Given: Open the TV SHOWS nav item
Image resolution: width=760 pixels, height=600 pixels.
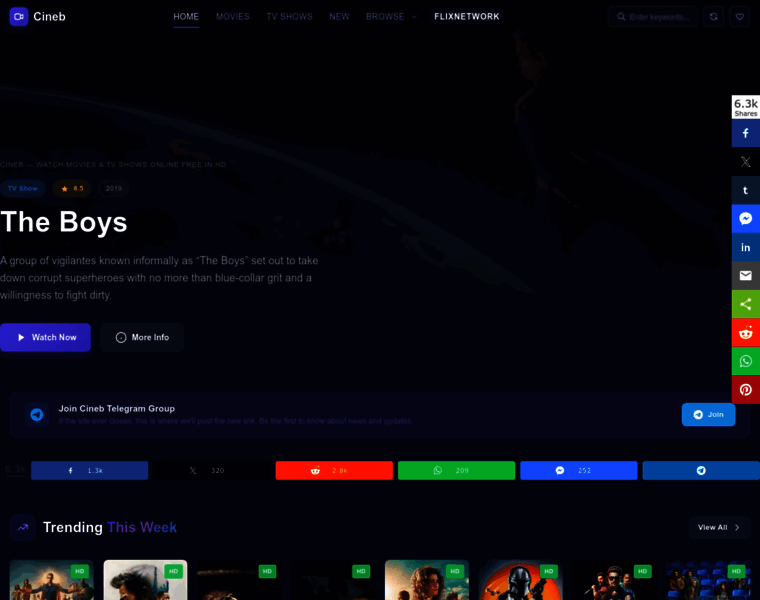Looking at the screenshot, I should tap(289, 16).
